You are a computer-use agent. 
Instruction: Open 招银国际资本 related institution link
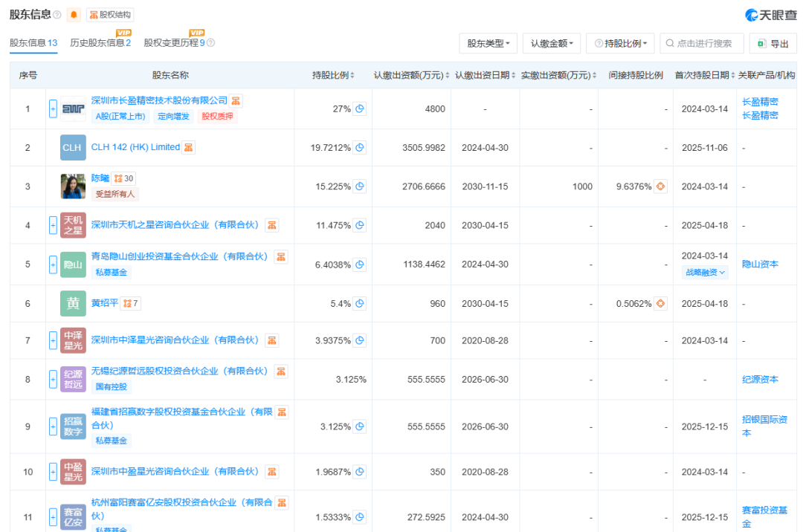coord(764,426)
